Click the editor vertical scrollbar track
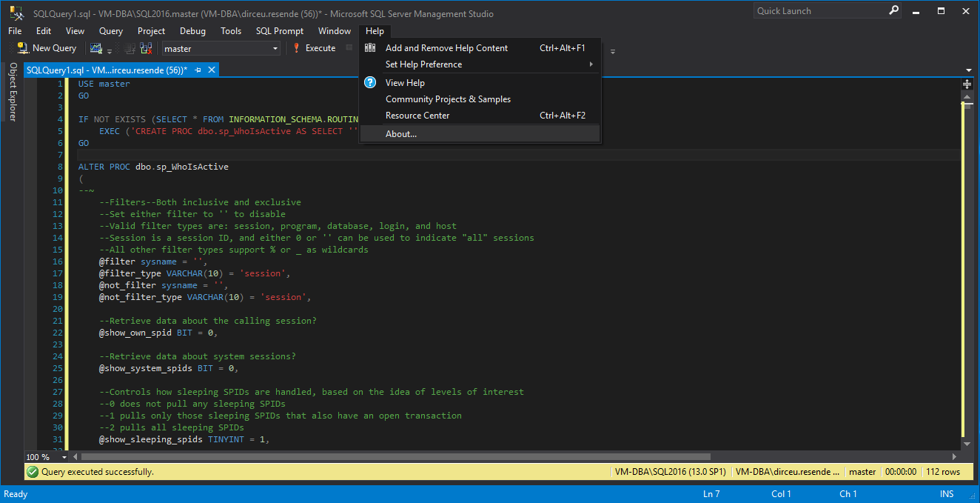Viewport: 980px width, 503px height. (967, 270)
